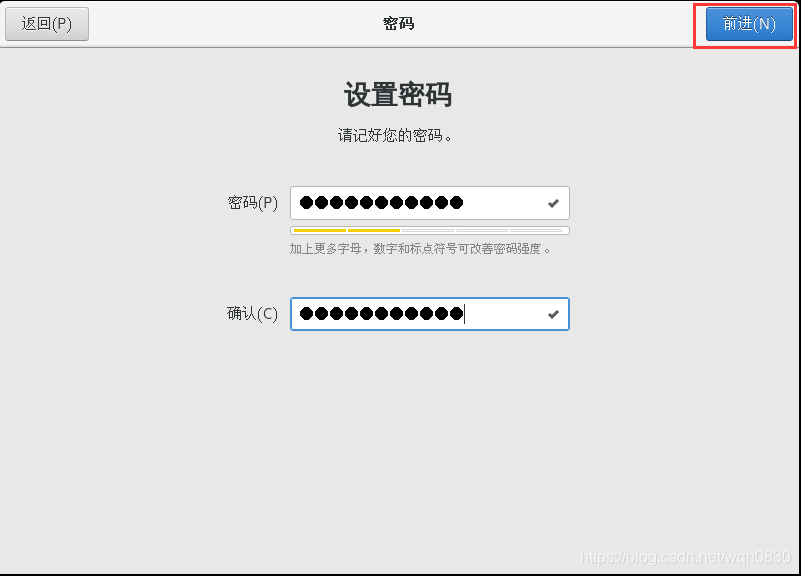The height and width of the screenshot is (576, 801).
Task: Click the password strength hint text
Action: tap(420, 249)
